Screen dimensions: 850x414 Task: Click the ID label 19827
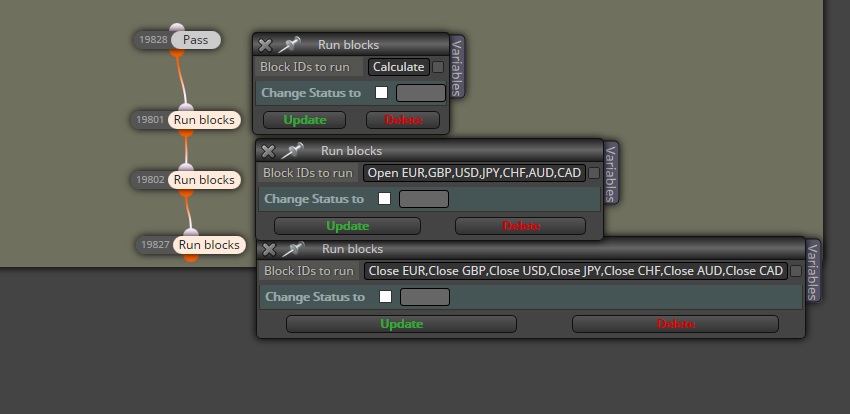tap(155, 245)
